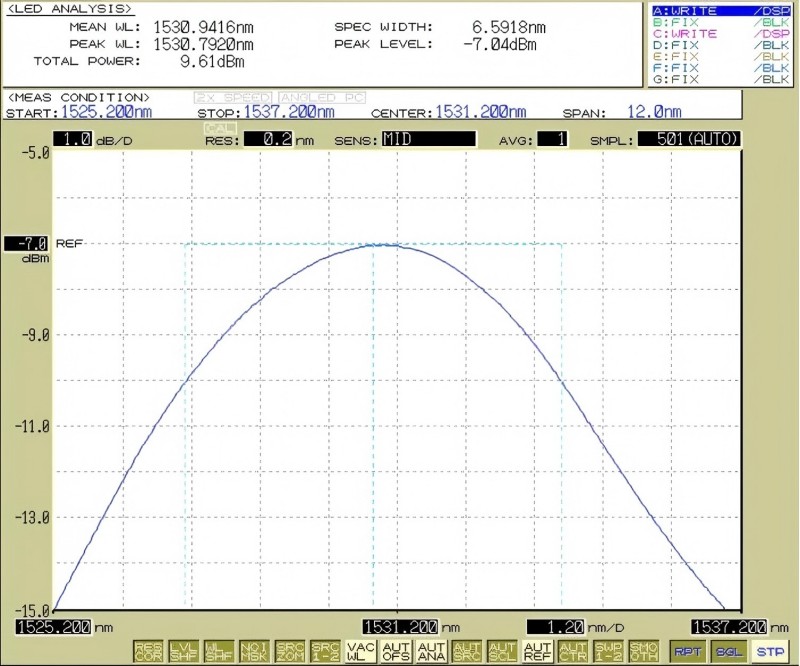Click the 1.0 dB/D scale field
Viewport: 800px width, 666px height.
coord(72,139)
